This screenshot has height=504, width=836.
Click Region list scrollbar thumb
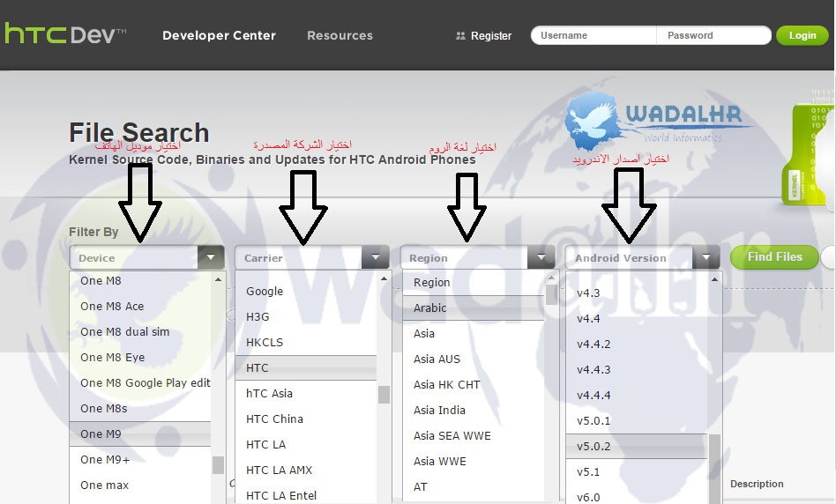tap(551, 294)
